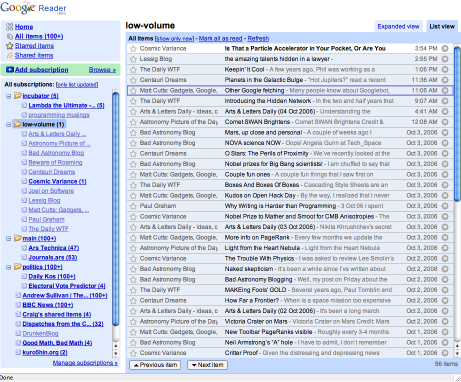461x382 pixels.
Task: Open Paul Graham subscription in sidebar
Action: [x=46, y=219]
